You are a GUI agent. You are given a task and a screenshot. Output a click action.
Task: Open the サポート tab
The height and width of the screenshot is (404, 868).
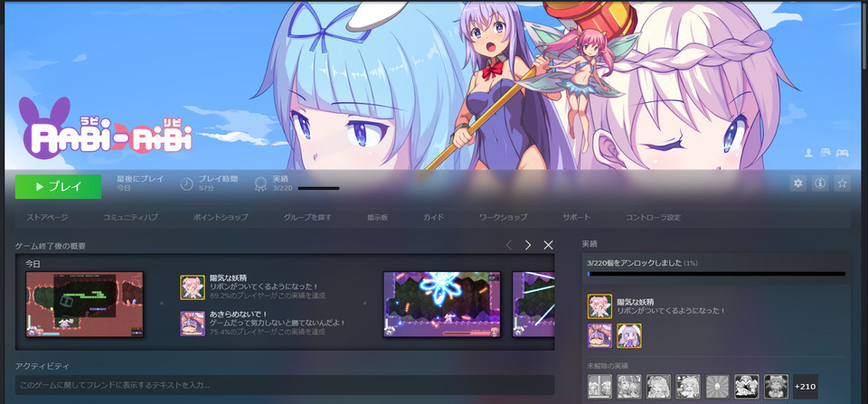(x=576, y=218)
